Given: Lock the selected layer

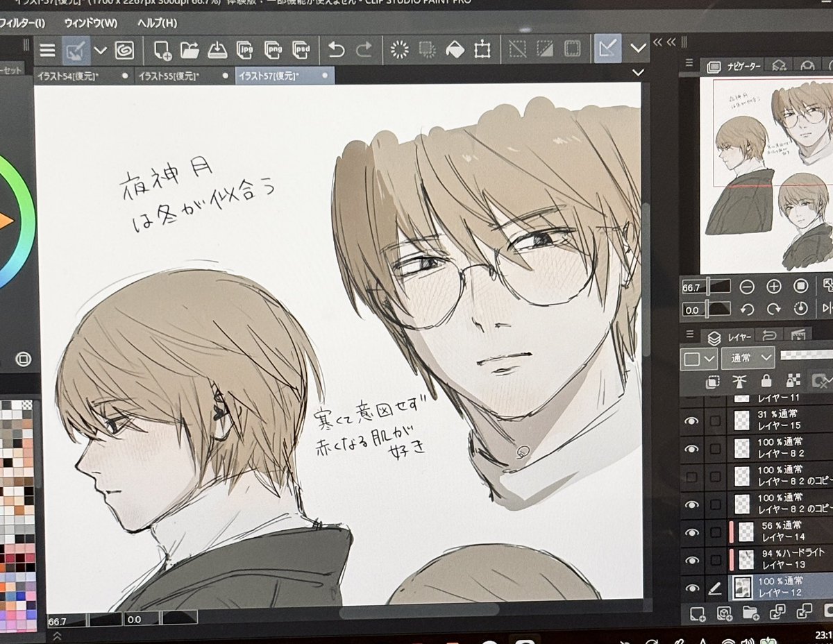Looking at the screenshot, I should point(766,380).
